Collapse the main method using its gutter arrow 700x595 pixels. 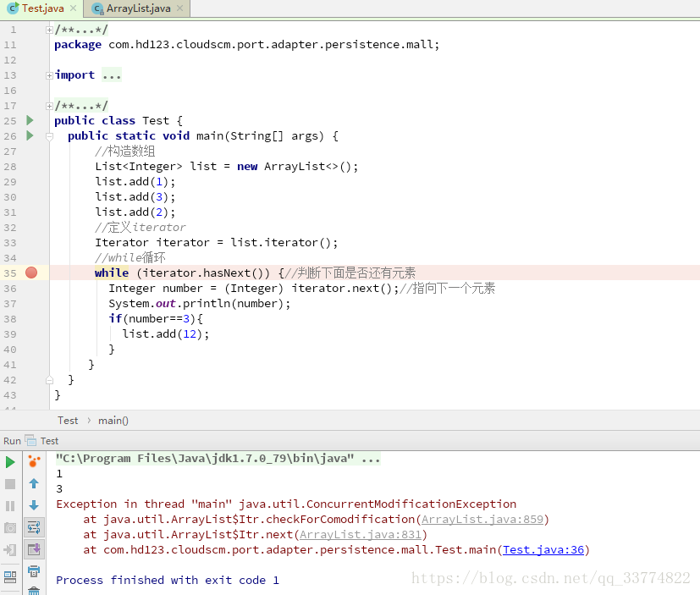[48, 135]
